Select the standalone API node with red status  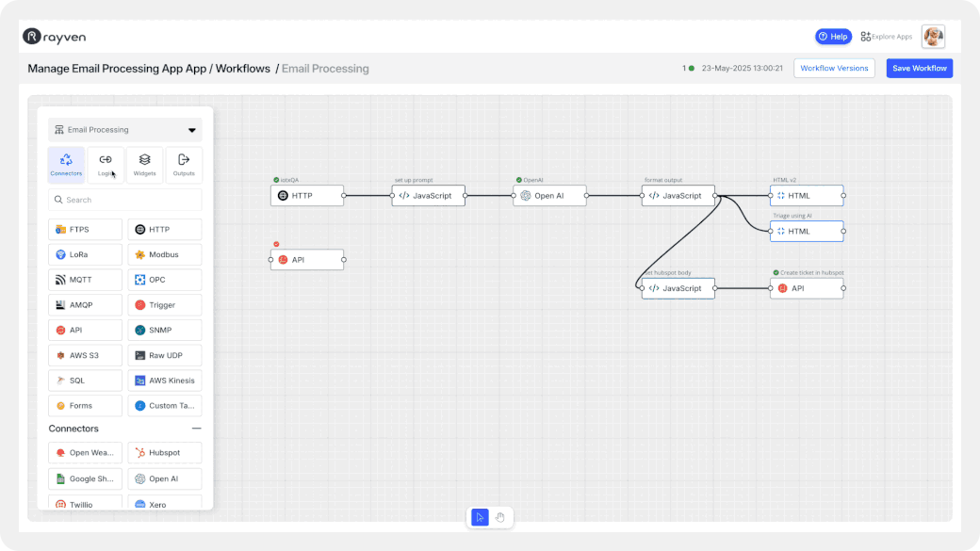(307, 259)
